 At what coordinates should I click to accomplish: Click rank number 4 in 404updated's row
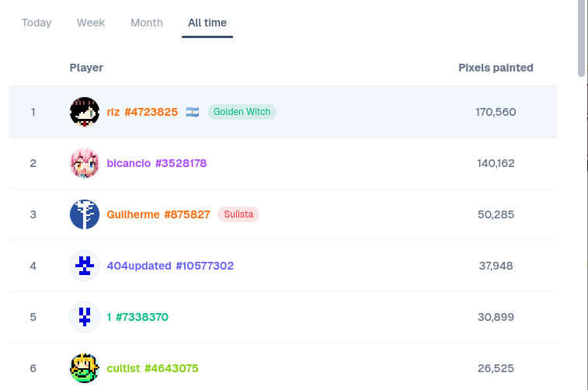33,266
